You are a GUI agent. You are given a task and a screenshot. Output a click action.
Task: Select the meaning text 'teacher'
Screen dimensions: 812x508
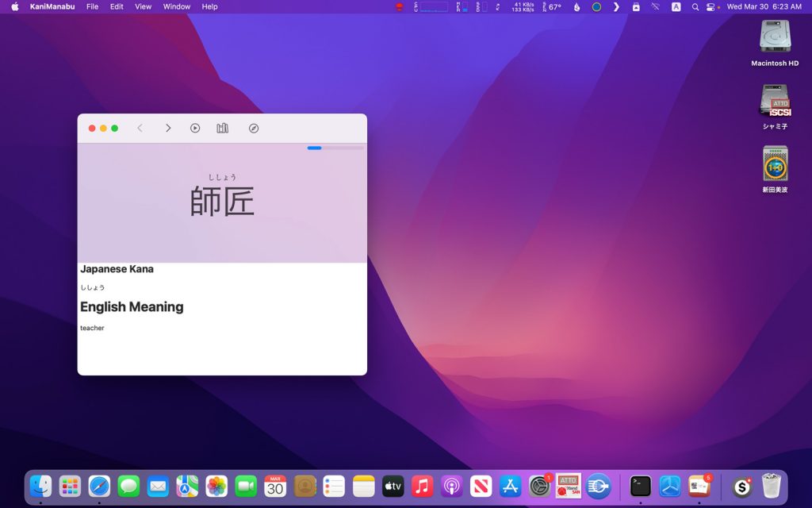pyautogui.click(x=92, y=328)
